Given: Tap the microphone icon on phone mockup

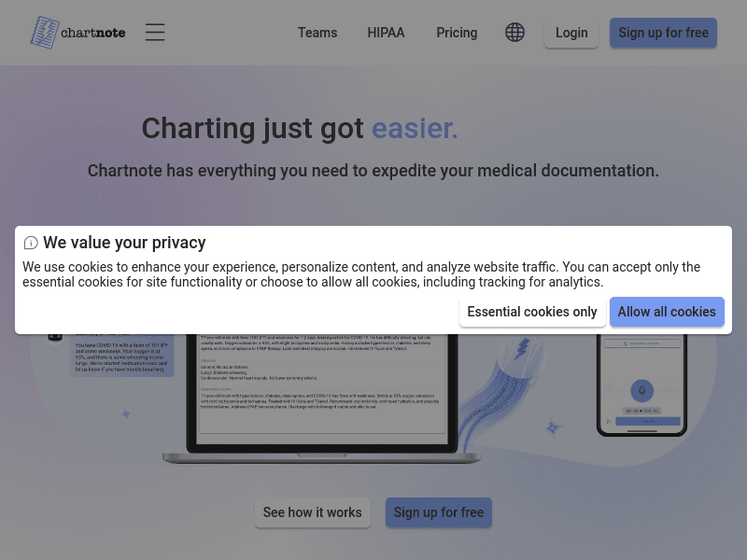Looking at the screenshot, I should [x=641, y=389].
